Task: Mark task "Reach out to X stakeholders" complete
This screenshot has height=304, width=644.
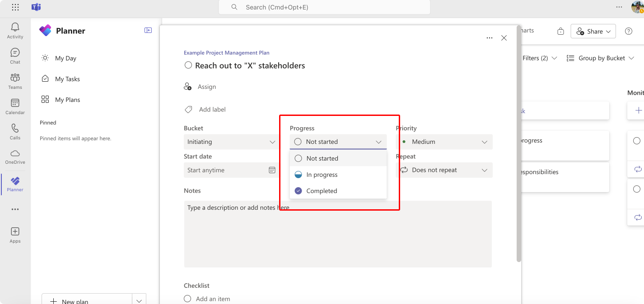Action: click(188, 65)
